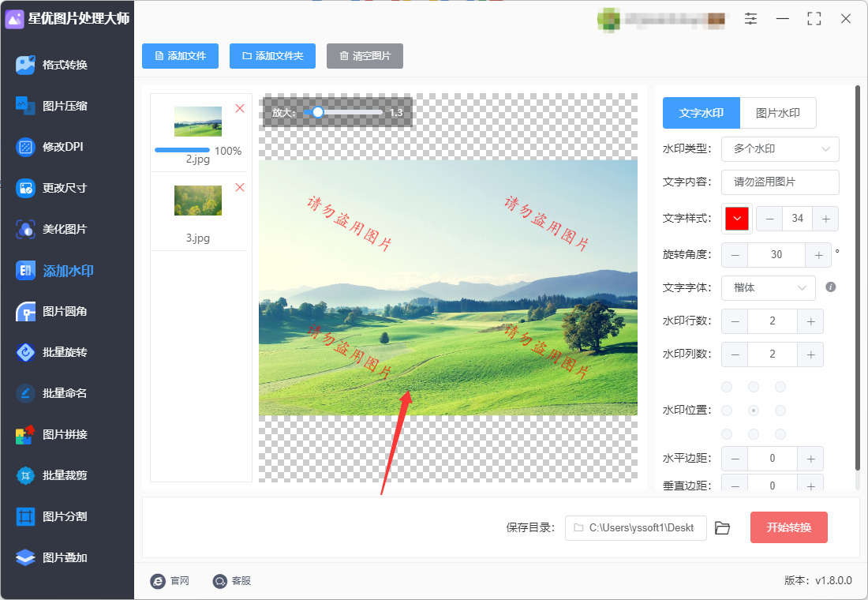The width and height of the screenshot is (868, 600).
Task: Click 添加文件夹 add folder button
Action: [272, 56]
